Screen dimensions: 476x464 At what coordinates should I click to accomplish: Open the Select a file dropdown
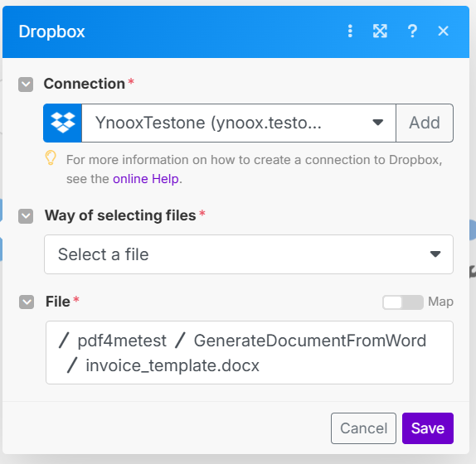point(249,254)
